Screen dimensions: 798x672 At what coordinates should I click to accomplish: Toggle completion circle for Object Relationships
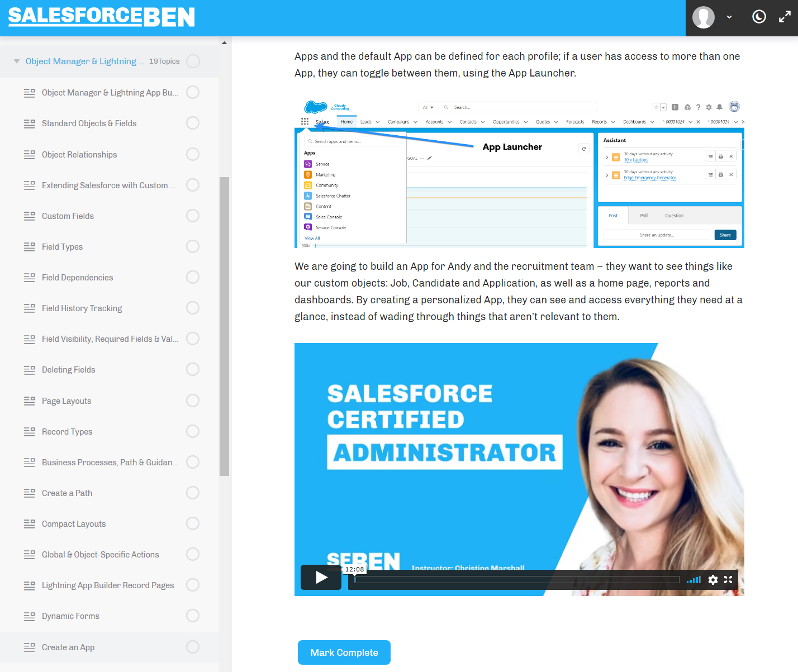click(193, 154)
